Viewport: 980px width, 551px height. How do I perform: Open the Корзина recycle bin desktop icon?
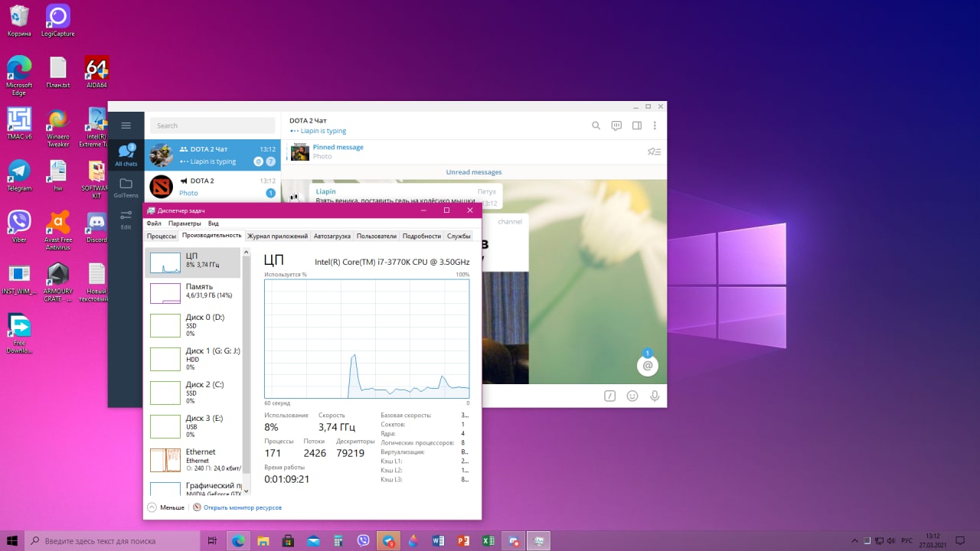[19, 21]
